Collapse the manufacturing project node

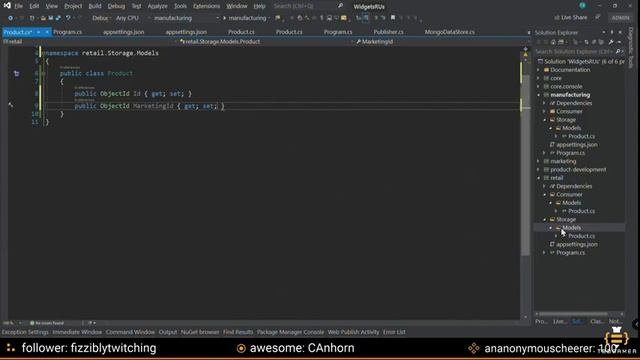538,95
